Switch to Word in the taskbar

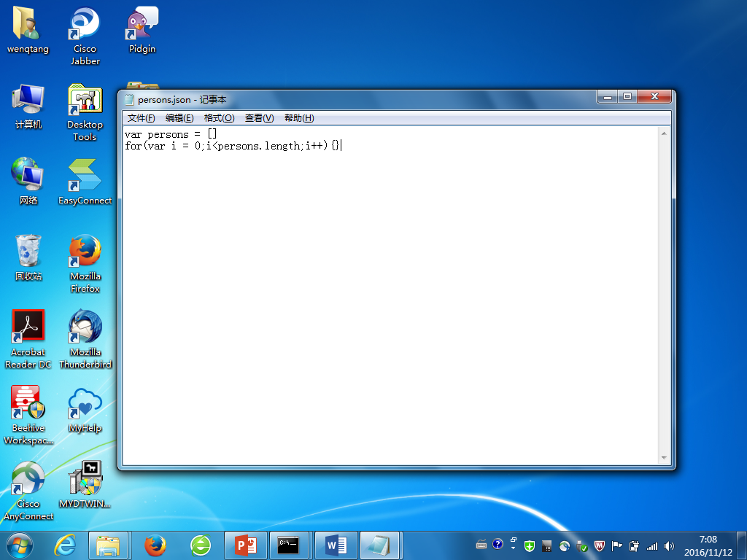(x=336, y=545)
